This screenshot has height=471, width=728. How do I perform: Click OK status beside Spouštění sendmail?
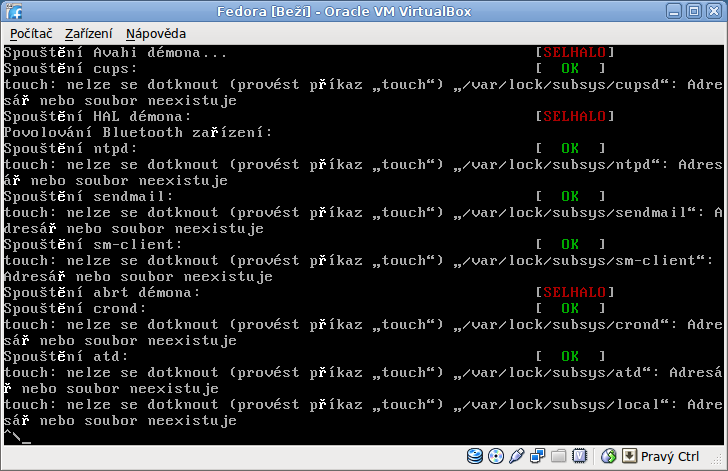pyautogui.click(x=570, y=196)
